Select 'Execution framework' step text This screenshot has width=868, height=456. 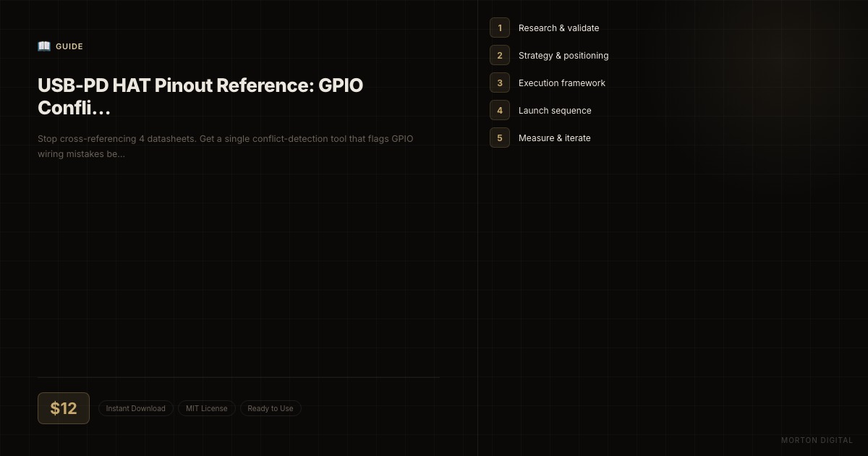562,83
